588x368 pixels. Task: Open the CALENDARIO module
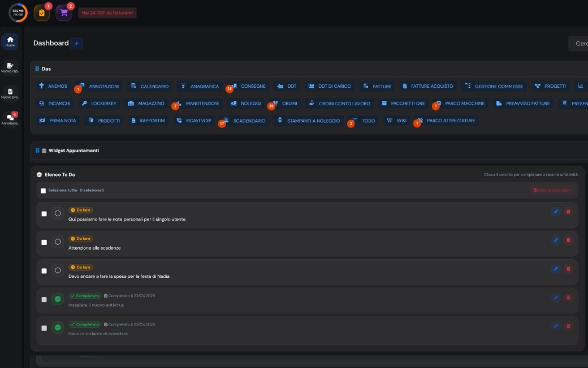pyautogui.click(x=150, y=86)
